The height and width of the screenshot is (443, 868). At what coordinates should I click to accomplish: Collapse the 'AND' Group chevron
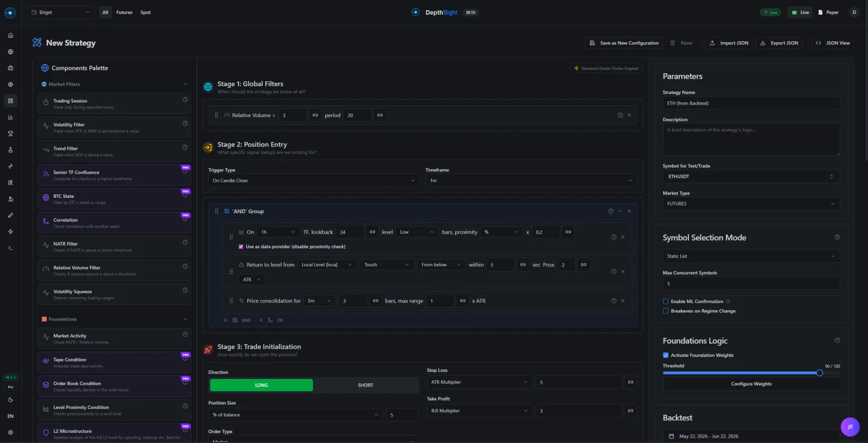pyautogui.click(x=620, y=211)
